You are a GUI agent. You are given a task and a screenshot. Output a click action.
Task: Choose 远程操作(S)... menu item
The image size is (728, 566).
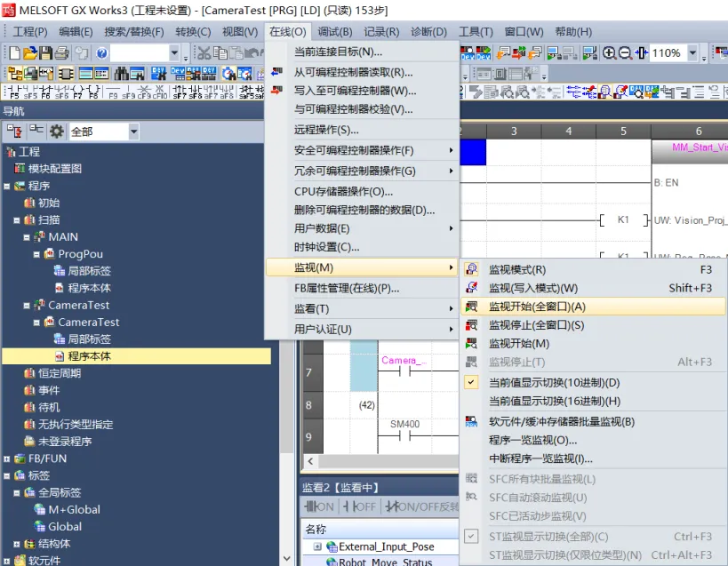tap(361, 130)
